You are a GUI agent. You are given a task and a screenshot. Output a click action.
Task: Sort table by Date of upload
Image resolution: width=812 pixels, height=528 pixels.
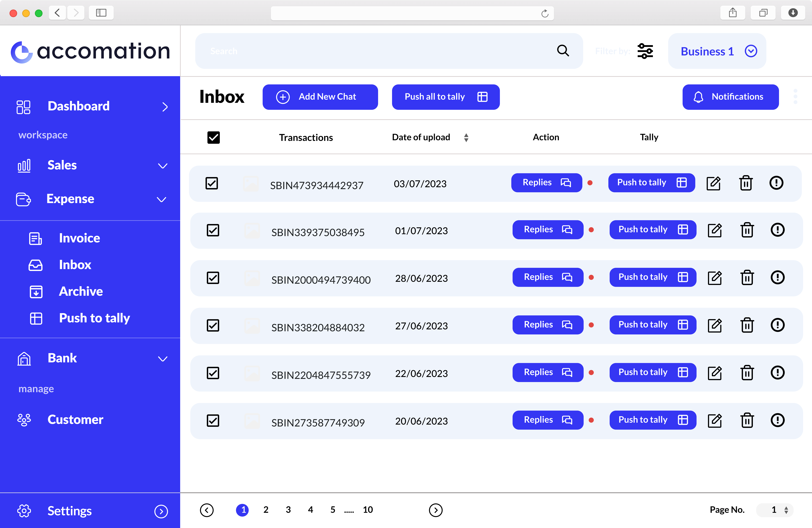tap(466, 137)
